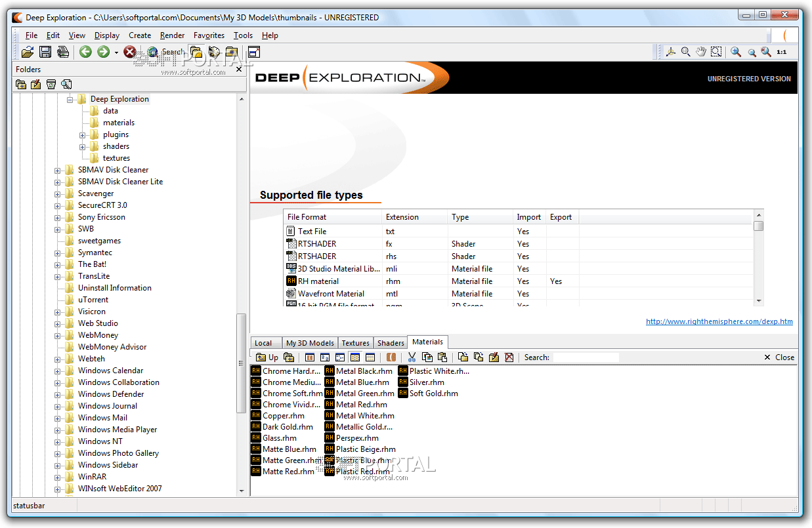The height and width of the screenshot is (528, 812).
Task: Go forward with the green right arrow
Action: point(103,52)
